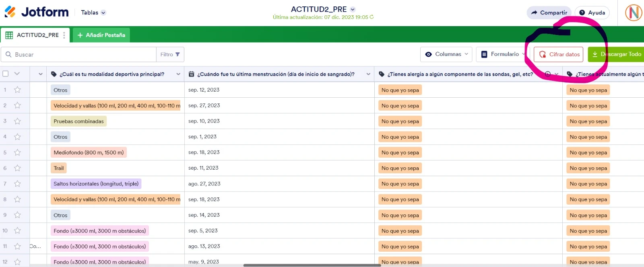Expand the row selection chevron in header
The image size is (644, 267).
17,74
